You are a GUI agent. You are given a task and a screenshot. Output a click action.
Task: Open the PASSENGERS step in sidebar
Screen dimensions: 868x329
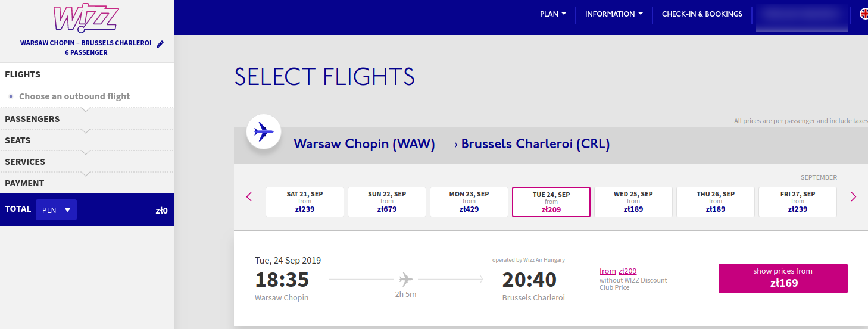pyautogui.click(x=87, y=119)
